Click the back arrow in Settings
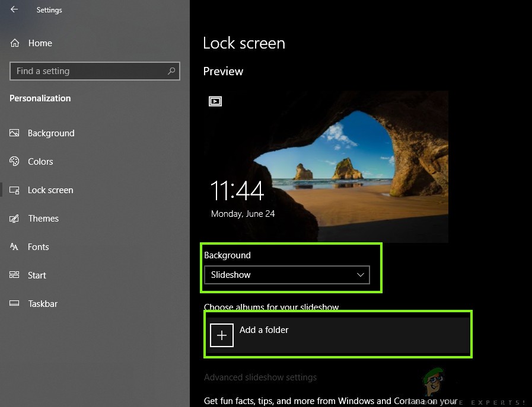Viewport: 532px width, 407px height. (12, 9)
